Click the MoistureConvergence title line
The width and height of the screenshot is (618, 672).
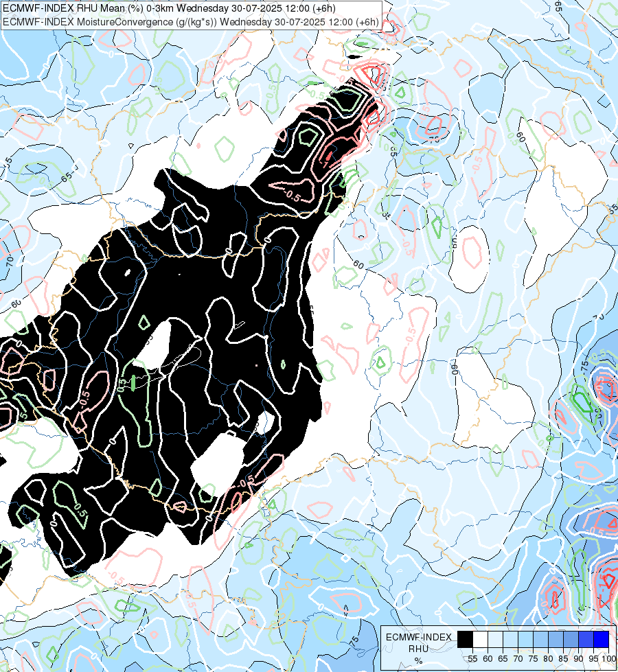tap(191, 22)
